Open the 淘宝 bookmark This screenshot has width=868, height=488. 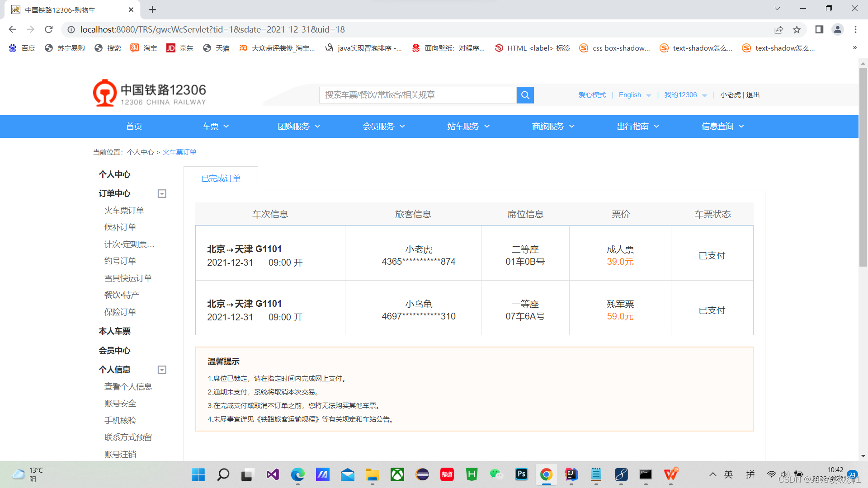tap(143, 48)
